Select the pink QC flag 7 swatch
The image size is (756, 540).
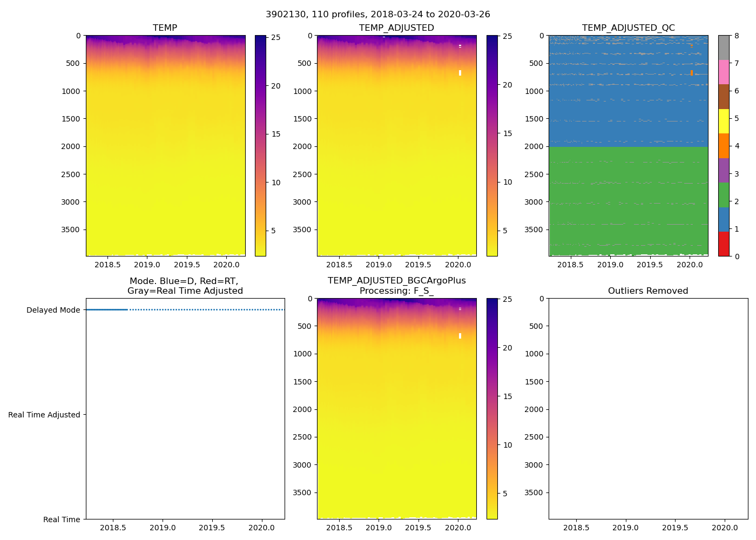[x=724, y=72]
